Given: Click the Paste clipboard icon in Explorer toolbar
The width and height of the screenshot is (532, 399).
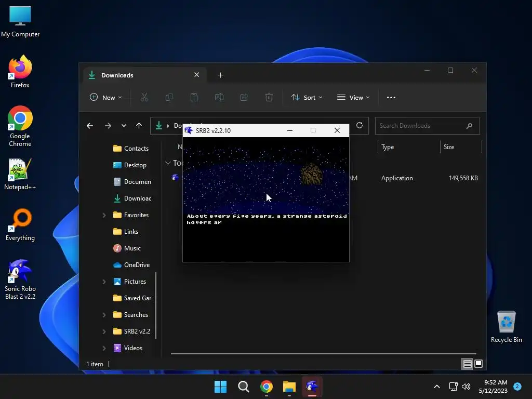Looking at the screenshot, I should 194,97.
